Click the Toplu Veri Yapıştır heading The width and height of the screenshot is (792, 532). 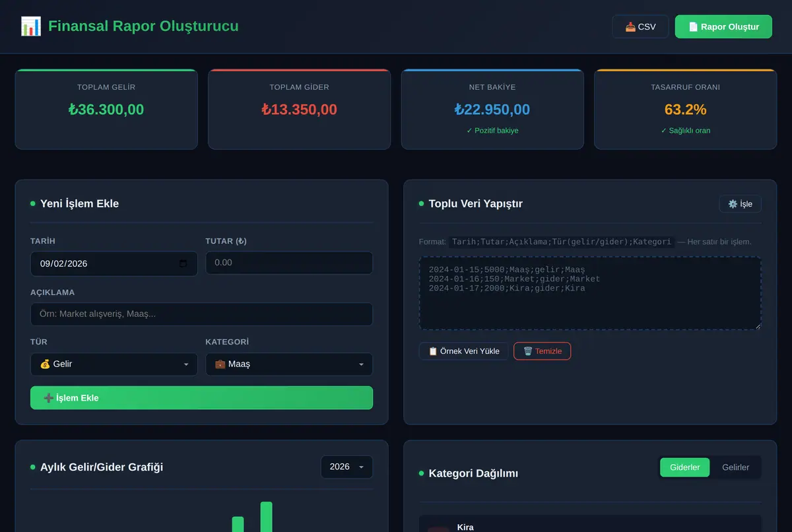(x=476, y=204)
